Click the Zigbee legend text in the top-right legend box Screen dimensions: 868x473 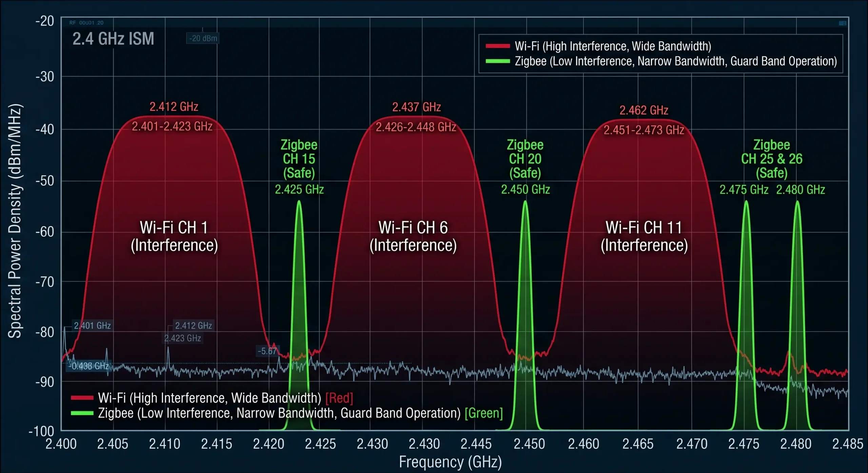click(676, 61)
